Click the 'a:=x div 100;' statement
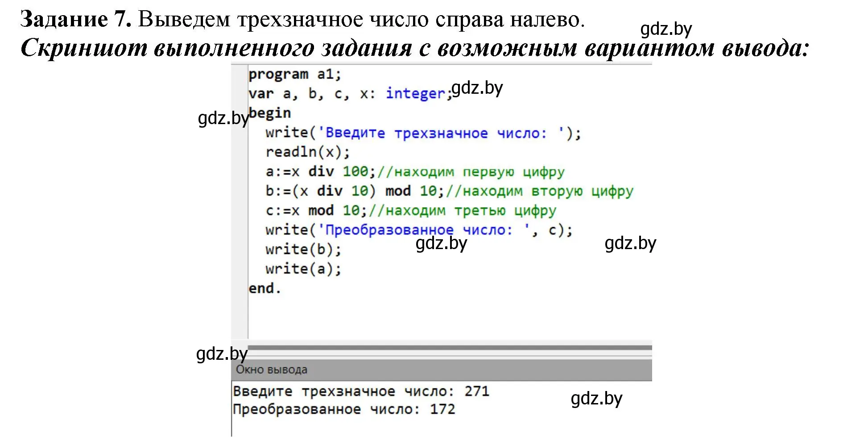The height and width of the screenshot is (437, 868). click(x=321, y=172)
